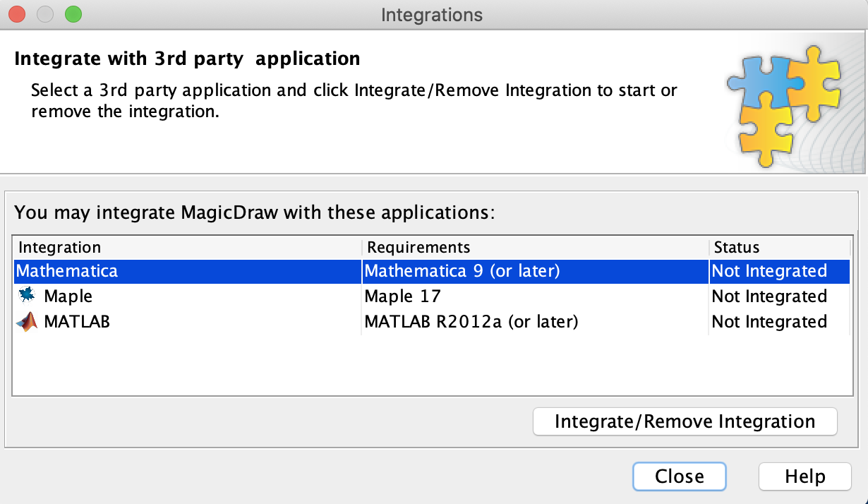Click MATLAB's Not Integrated status cell

pyautogui.click(x=769, y=322)
